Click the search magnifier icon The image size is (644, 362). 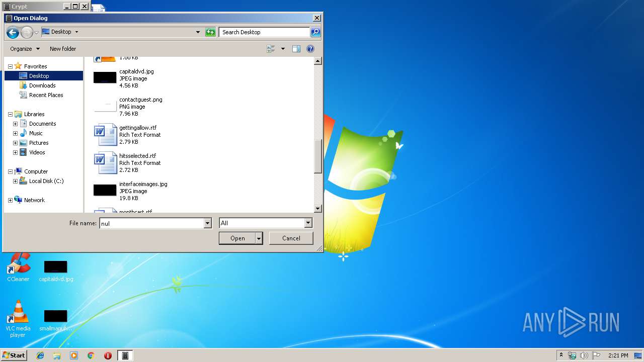[x=315, y=32]
